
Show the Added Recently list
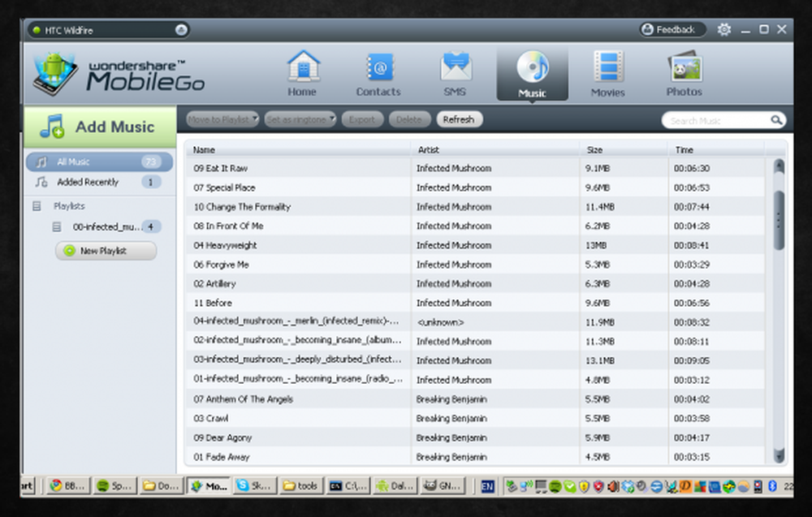tap(99, 182)
